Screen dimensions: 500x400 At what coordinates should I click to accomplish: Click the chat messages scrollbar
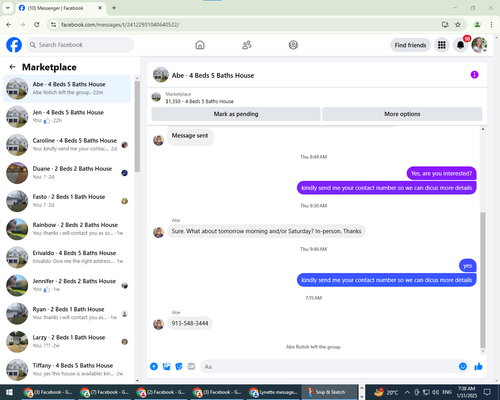tap(483, 280)
